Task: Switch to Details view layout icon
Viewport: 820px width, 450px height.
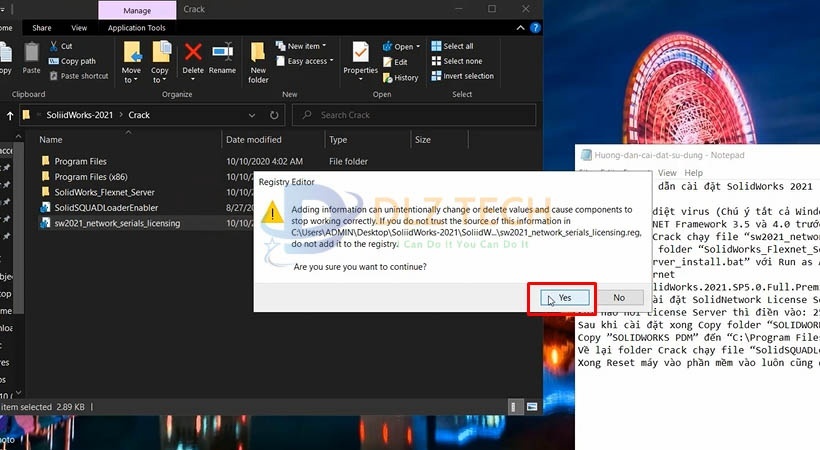Action: tap(515, 407)
